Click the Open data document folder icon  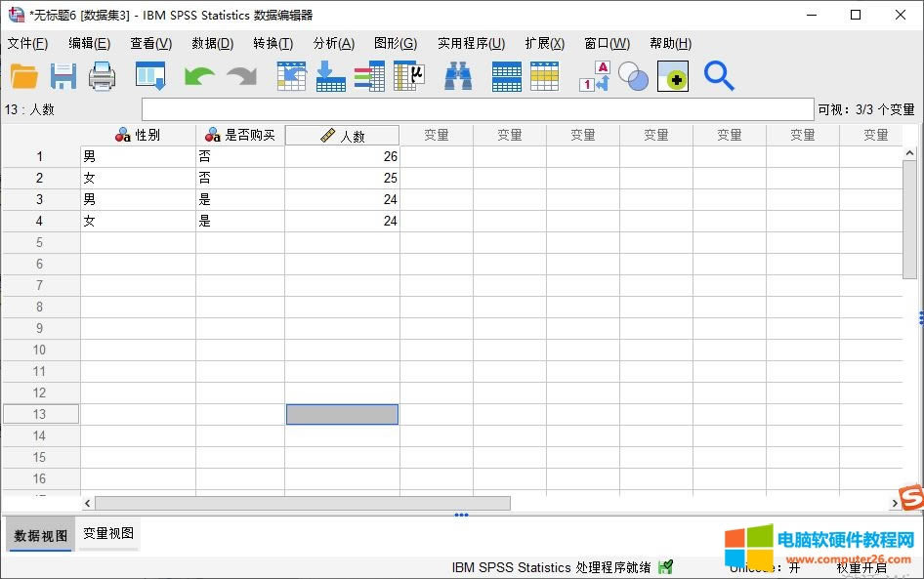pyautogui.click(x=23, y=76)
